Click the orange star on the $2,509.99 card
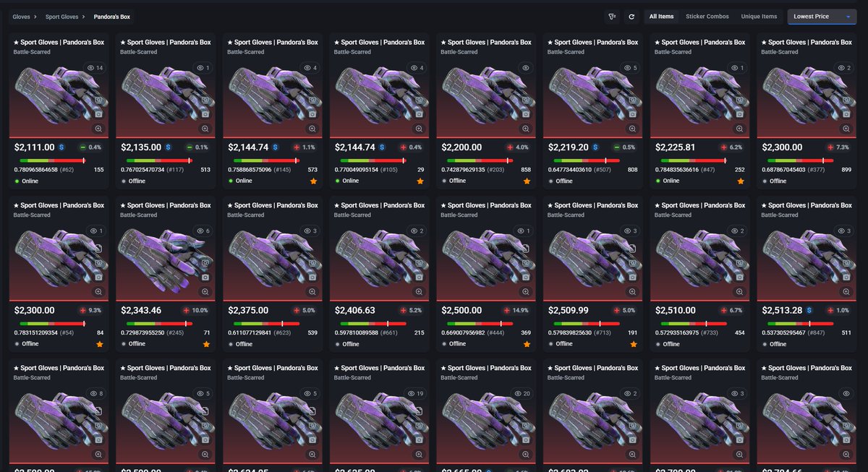The width and height of the screenshot is (868, 472). [634, 344]
